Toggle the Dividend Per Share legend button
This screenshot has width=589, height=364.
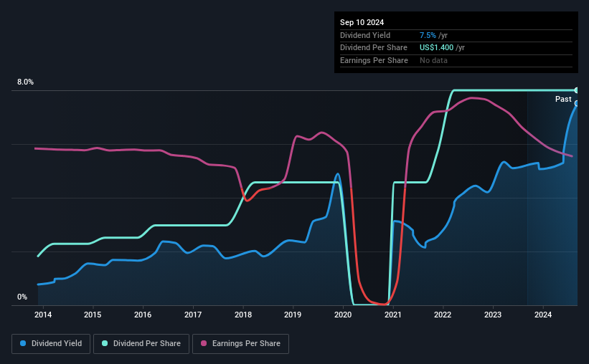(141, 344)
